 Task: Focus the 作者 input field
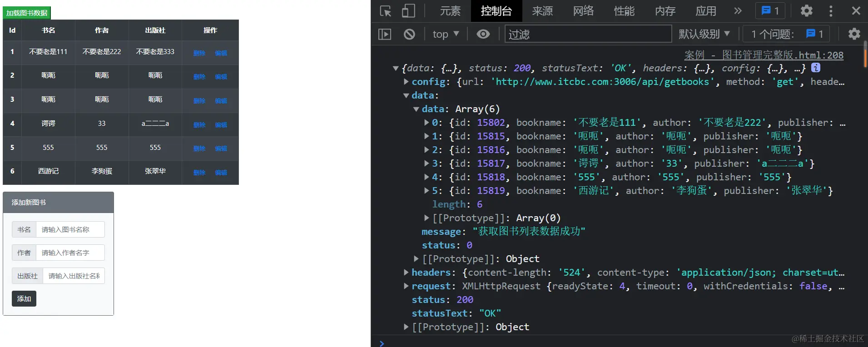coord(70,253)
